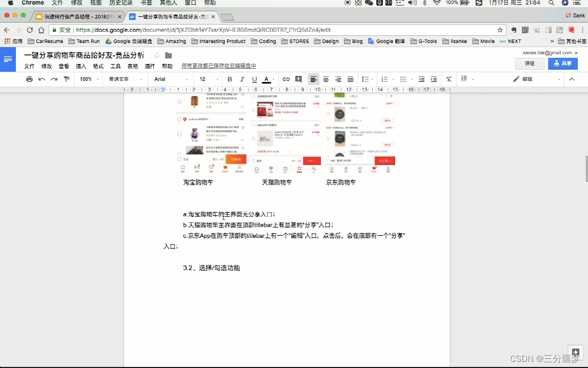This screenshot has width=588, height=368.
Task: Open a new Chrome tab
Action: (x=227, y=17)
